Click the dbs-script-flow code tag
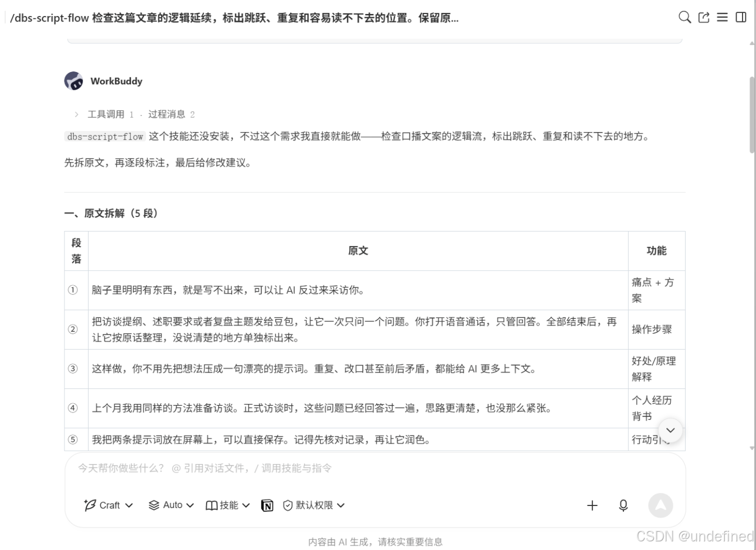 (x=105, y=136)
